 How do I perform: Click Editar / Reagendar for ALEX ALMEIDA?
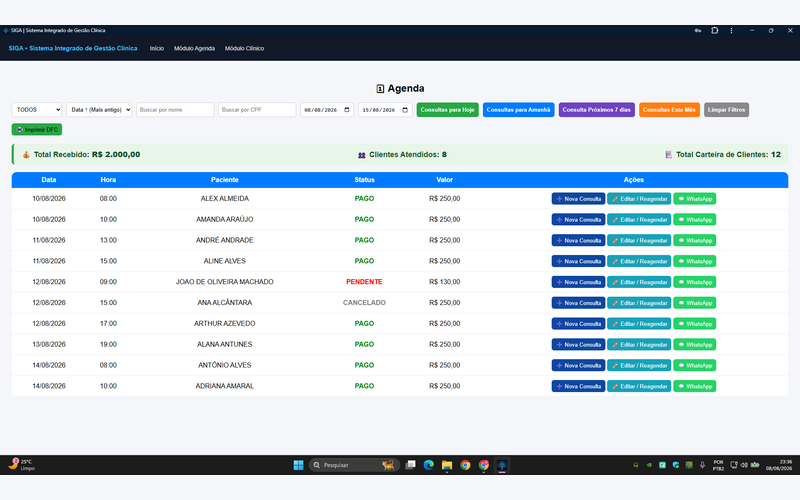point(639,198)
